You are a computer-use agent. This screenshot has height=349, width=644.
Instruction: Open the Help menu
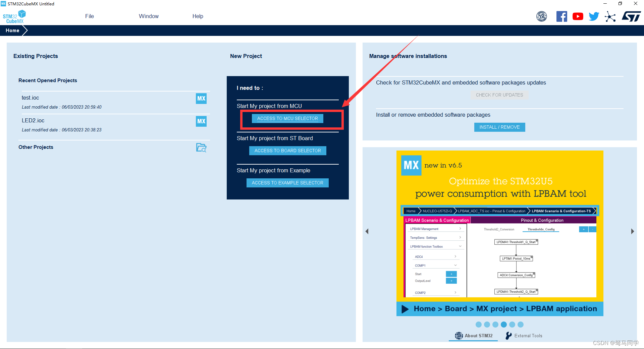pos(198,16)
